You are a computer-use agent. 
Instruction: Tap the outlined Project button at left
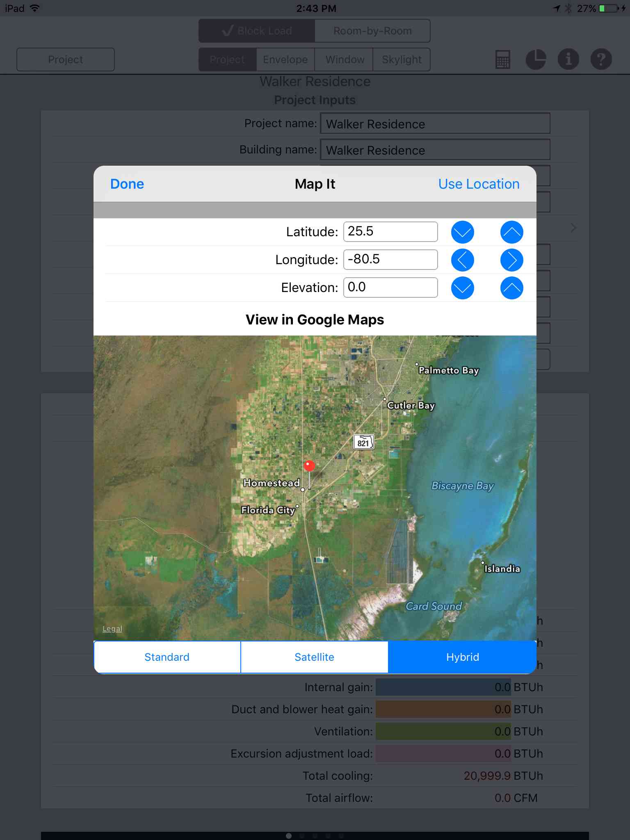point(66,59)
